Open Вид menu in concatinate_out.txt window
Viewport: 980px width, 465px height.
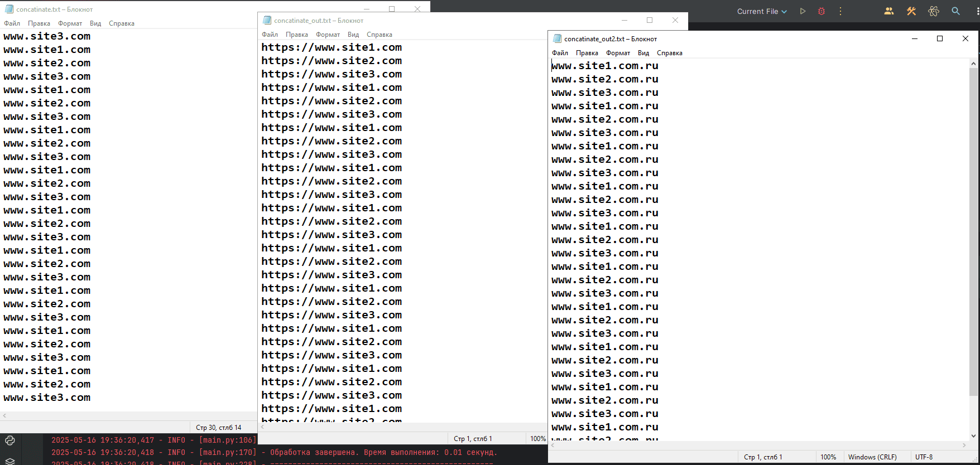(353, 35)
